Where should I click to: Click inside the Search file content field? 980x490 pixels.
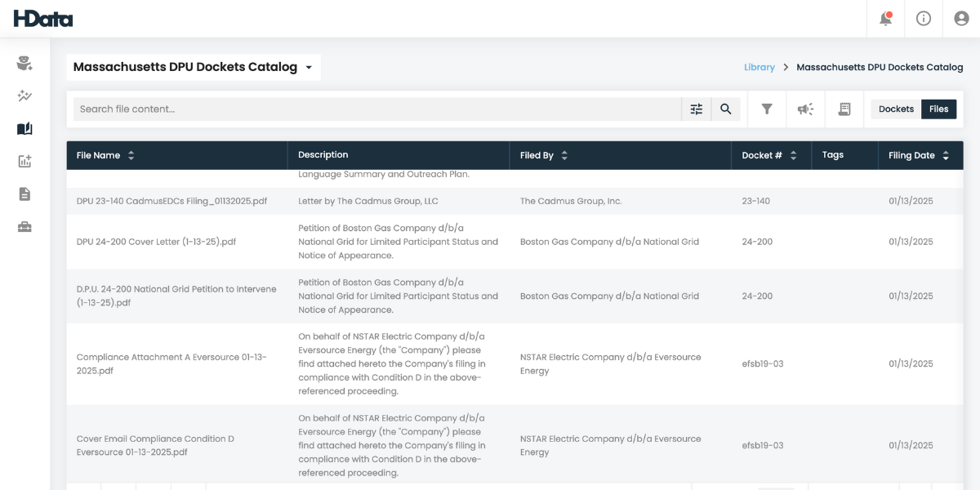coord(327,109)
